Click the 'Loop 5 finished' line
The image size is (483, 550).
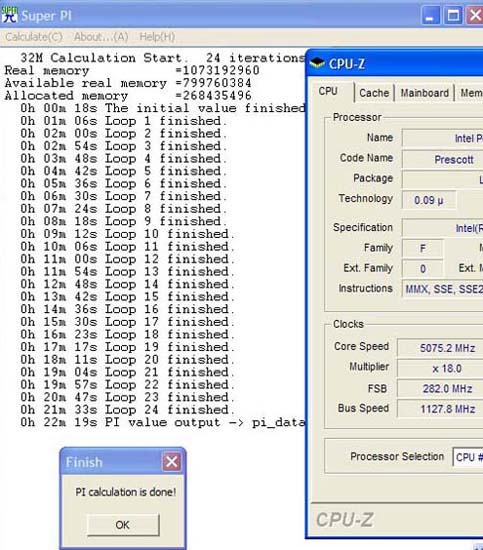(x=124, y=171)
